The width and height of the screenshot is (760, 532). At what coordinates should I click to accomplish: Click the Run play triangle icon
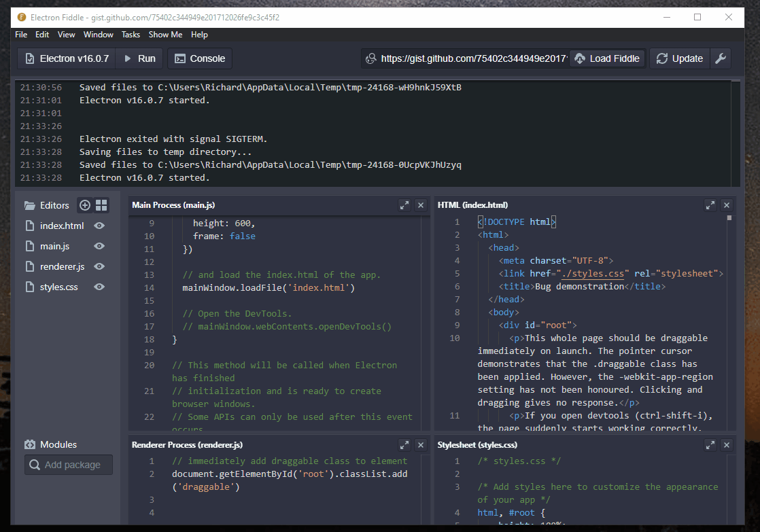(x=128, y=58)
